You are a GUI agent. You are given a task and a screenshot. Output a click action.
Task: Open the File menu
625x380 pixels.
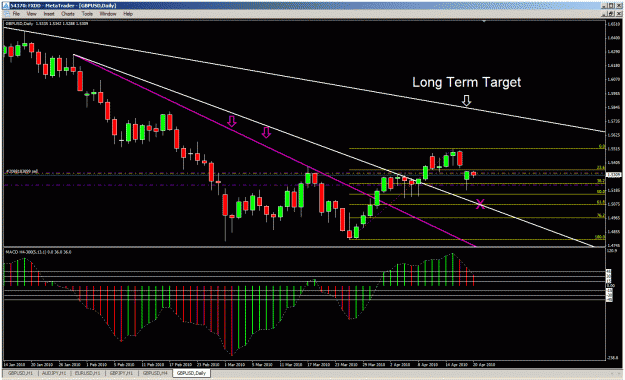[16, 14]
